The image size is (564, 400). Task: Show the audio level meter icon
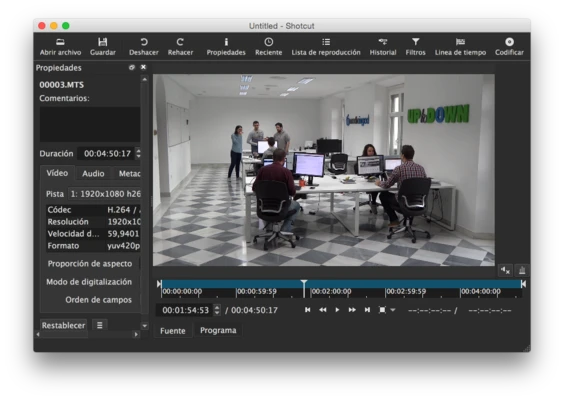point(522,270)
